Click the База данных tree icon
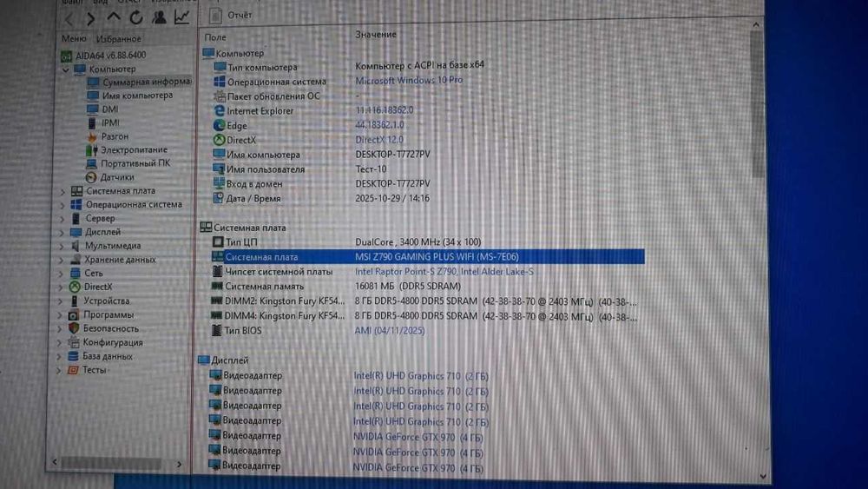Screen dimensions: 868x489 click(x=73, y=356)
